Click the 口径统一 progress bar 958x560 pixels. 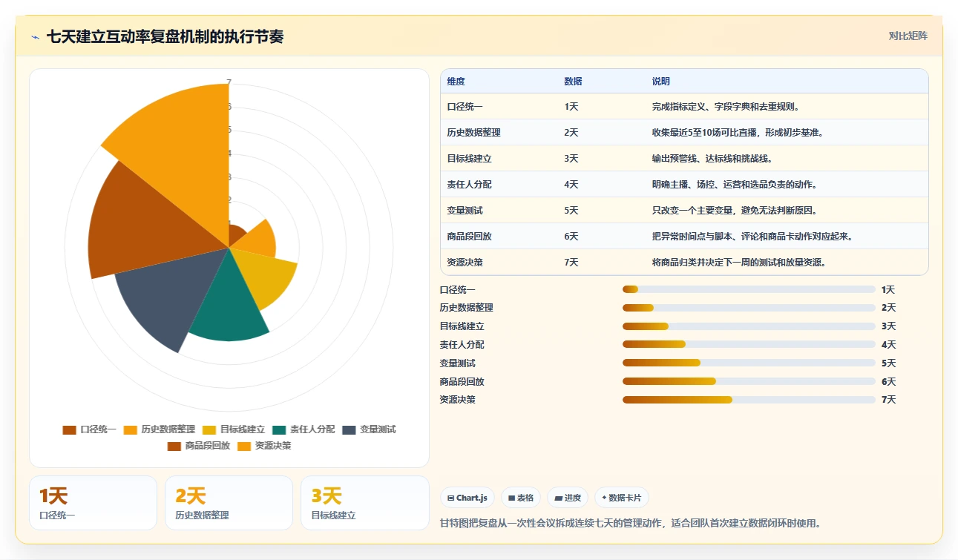[749, 289]
